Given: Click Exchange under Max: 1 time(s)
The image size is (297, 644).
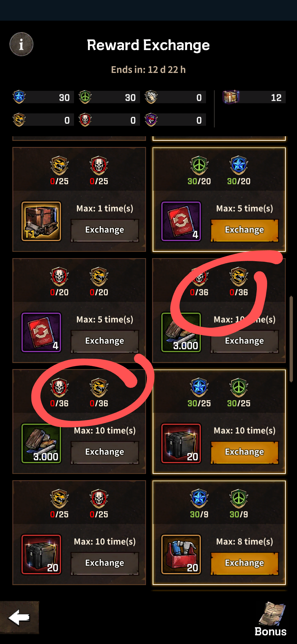Looking at the screenshot, I should pyautogui.click(x=105, y=230).
